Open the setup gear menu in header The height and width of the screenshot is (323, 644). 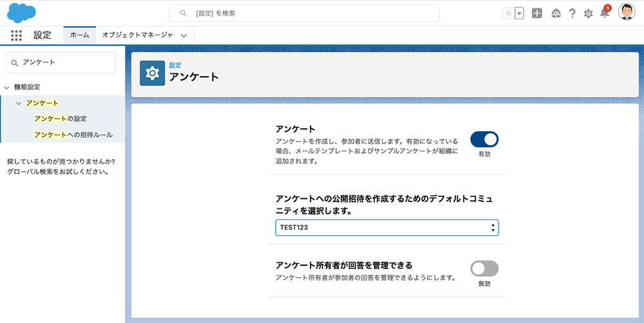click(x=589, y=14)
